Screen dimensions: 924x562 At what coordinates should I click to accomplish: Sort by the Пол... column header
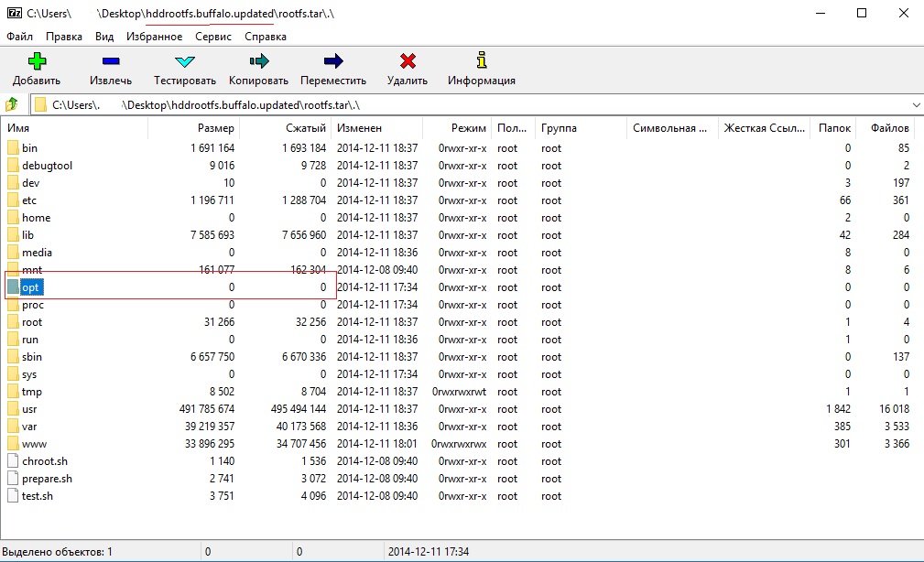pos(513,128)
